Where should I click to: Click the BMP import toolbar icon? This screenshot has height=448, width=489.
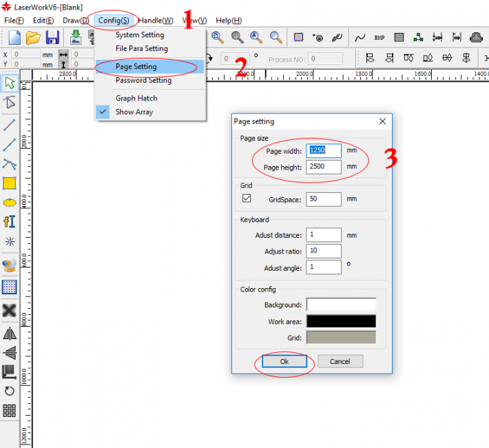(x=379, y=37)
